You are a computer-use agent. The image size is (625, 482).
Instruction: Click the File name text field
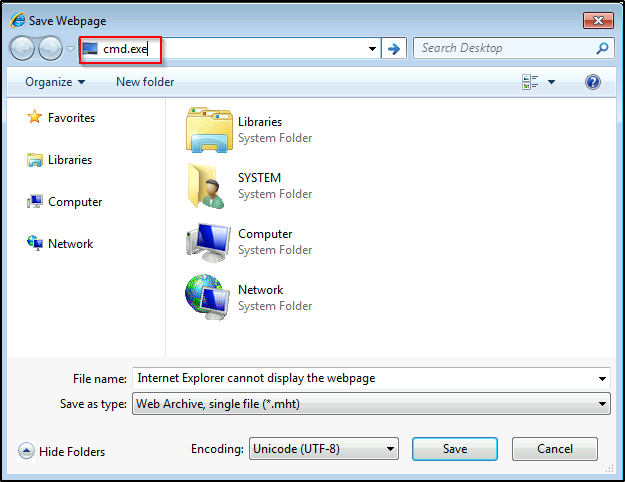coord(365,378)
